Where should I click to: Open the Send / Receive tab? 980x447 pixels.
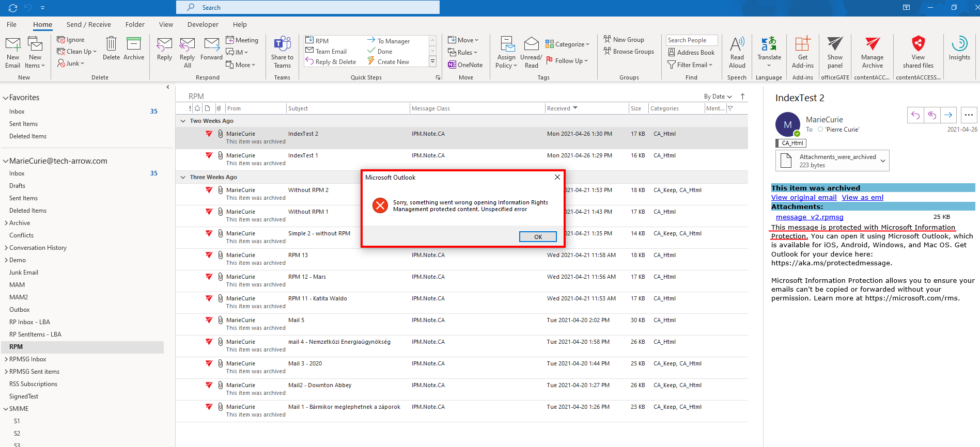(x=88, y=24)
